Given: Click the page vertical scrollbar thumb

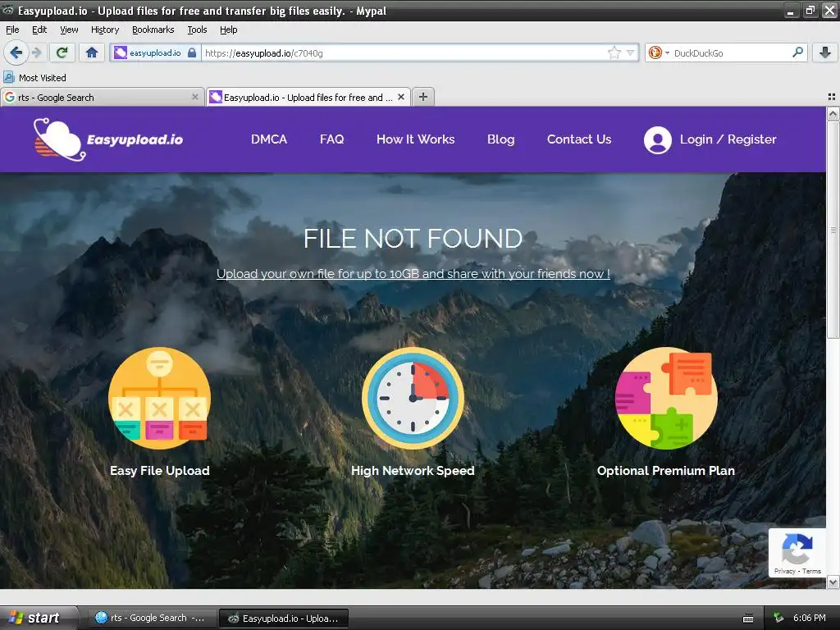Looking at the screenshot, I should 833,230.
